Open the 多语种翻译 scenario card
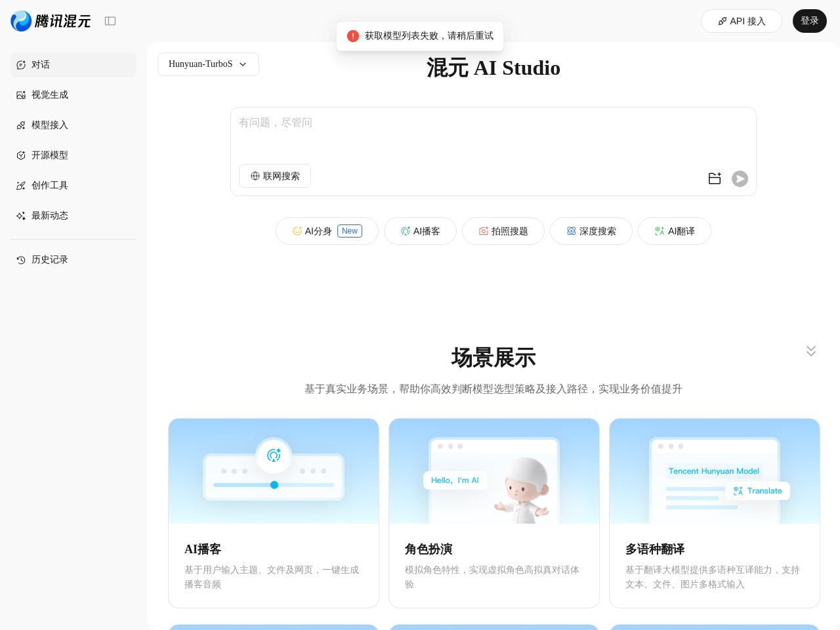Image resolution: width=840 pixels, height=630 pixels. click(714, 513)
